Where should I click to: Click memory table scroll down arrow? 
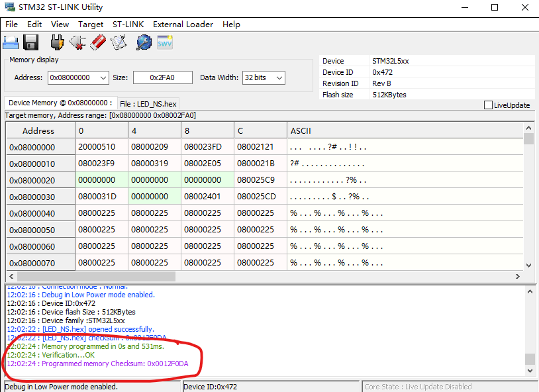point(528,265)
